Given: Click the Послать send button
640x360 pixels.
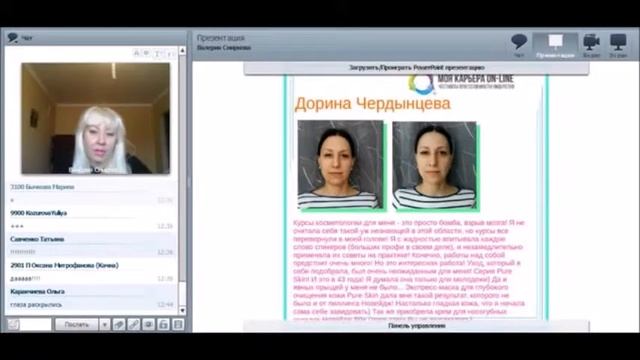Looking at the screenshot, I should click(76, 324).
